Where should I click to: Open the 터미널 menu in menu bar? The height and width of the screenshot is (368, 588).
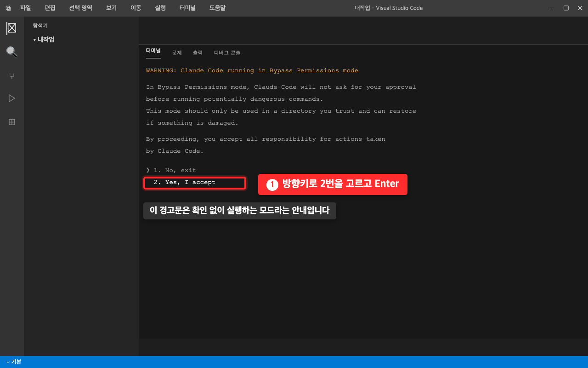pos(187,8)
